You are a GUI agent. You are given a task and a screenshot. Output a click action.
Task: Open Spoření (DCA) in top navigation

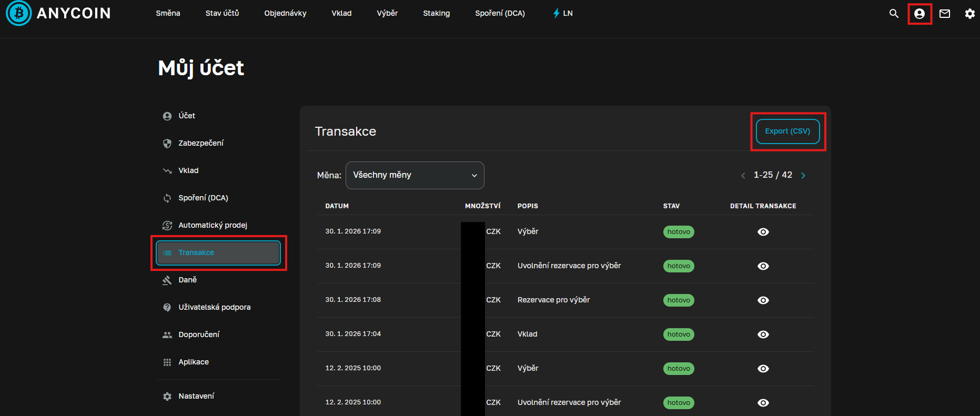pyautogui.click(x=500, y=13)
